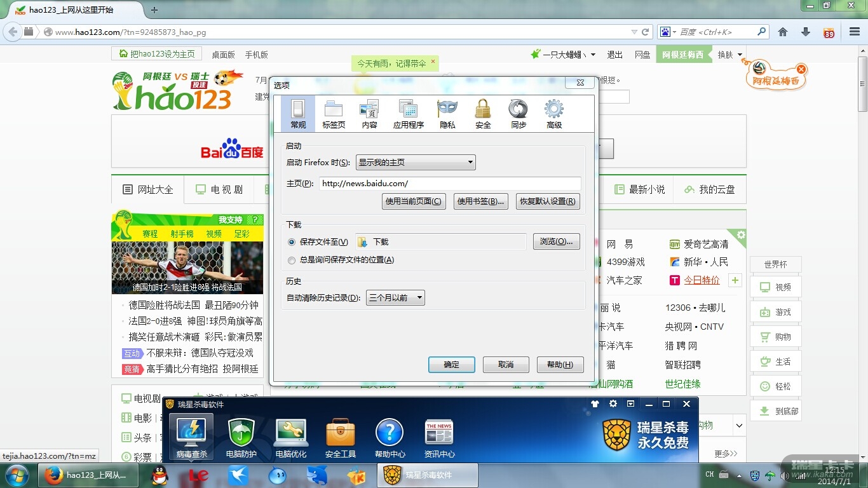
Task: Open Firefox downloads arrow
Action: click(x=806, y=32)
